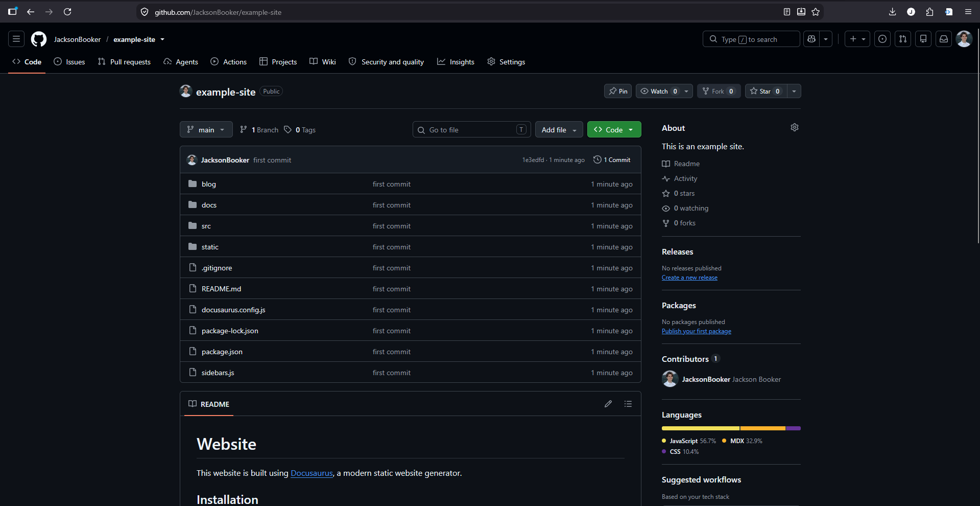Screen dimensions: 980x506
Task: Open the repositories icon in header
Action: (923, 39)
